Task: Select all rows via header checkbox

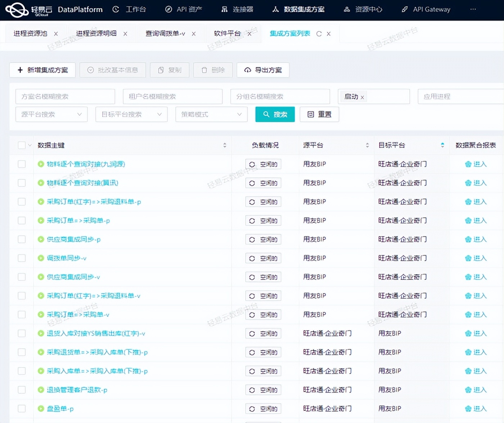Action: pos(22,145)
